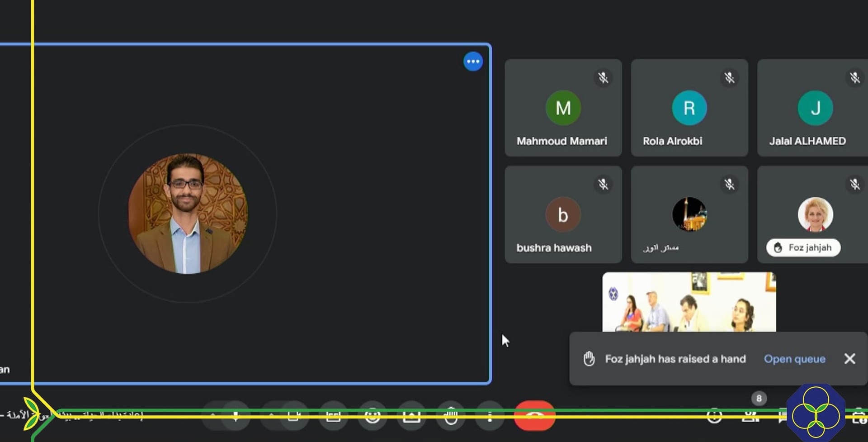This screenshot has height=442, width=868.
Task: Select the Mahmoud Mamari participant tile
Action: [x=563, y=108]
